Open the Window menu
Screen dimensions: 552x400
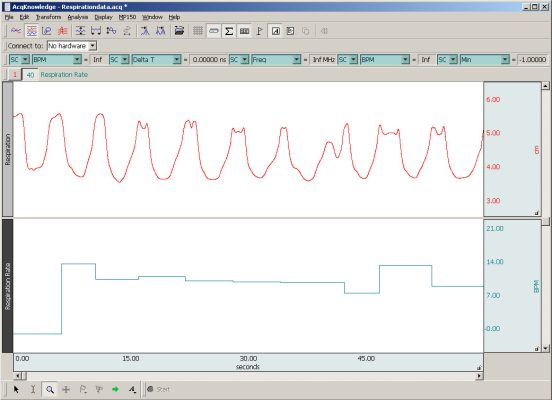click(x=152, y=17)
